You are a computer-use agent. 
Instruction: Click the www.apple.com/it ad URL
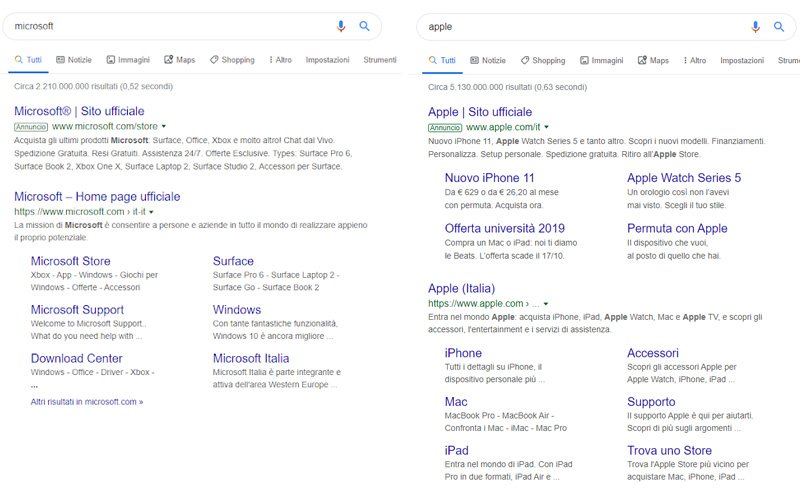(503, 127)
